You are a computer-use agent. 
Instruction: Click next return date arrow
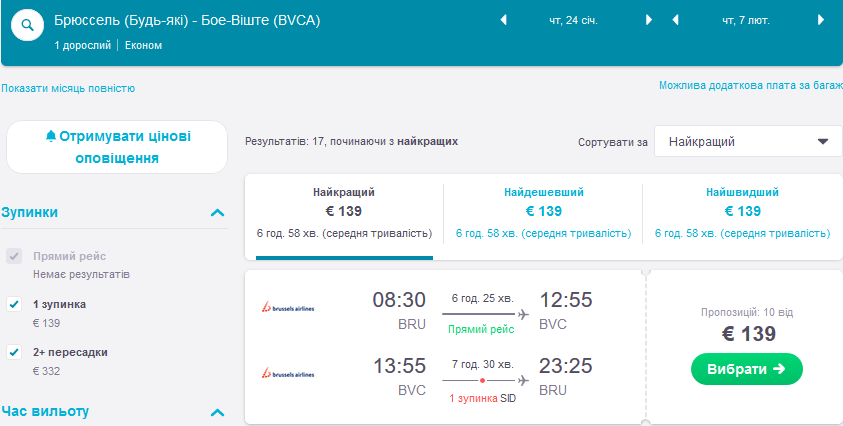click(x=821, y=20)
